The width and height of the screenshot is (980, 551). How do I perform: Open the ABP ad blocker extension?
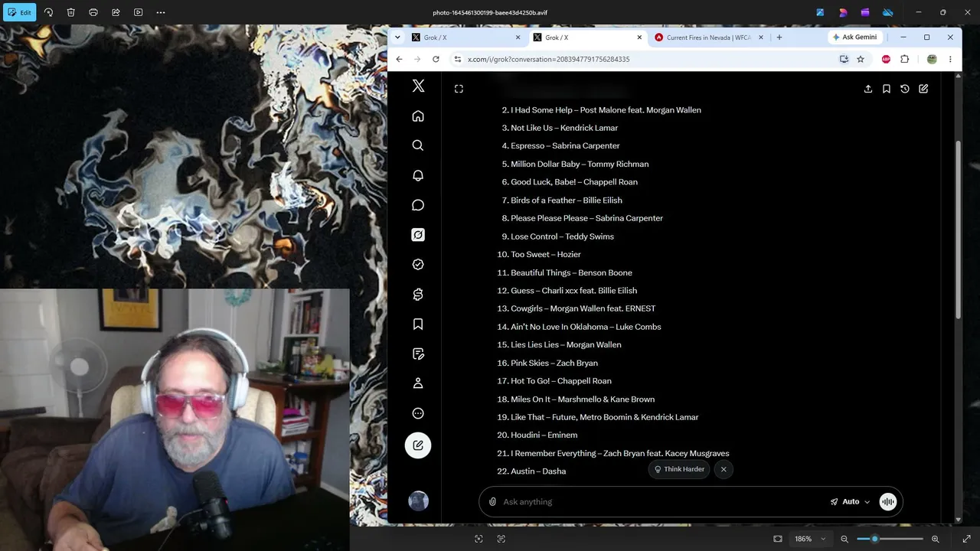click(886, 59)
